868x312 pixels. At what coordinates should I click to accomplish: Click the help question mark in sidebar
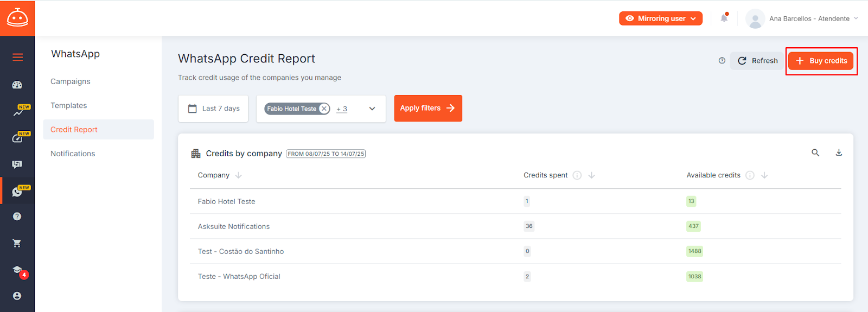point(17,217)
